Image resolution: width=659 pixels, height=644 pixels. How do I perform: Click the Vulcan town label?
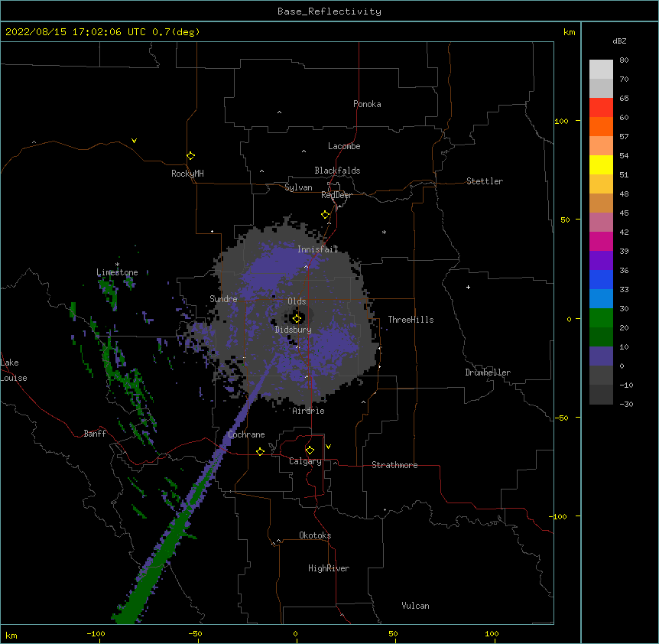(x=415, y=606)
